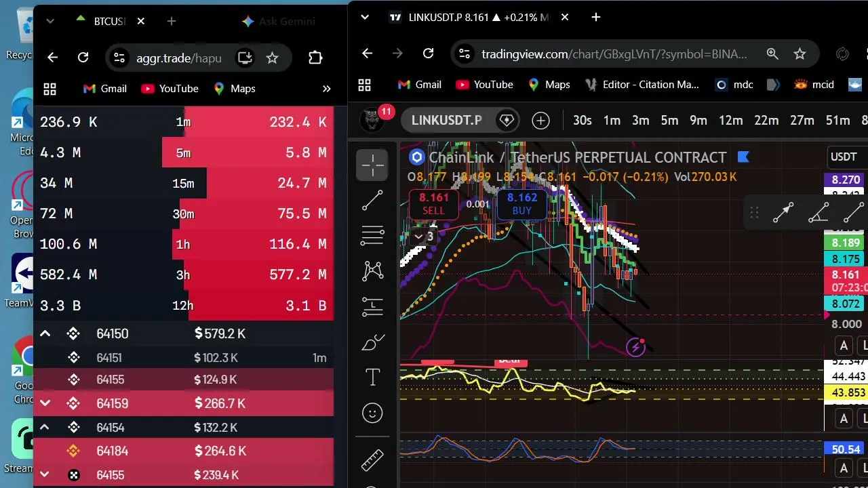Collapse the 64154 trade row chevron
868x488 pixels.
tap(45, 427)
